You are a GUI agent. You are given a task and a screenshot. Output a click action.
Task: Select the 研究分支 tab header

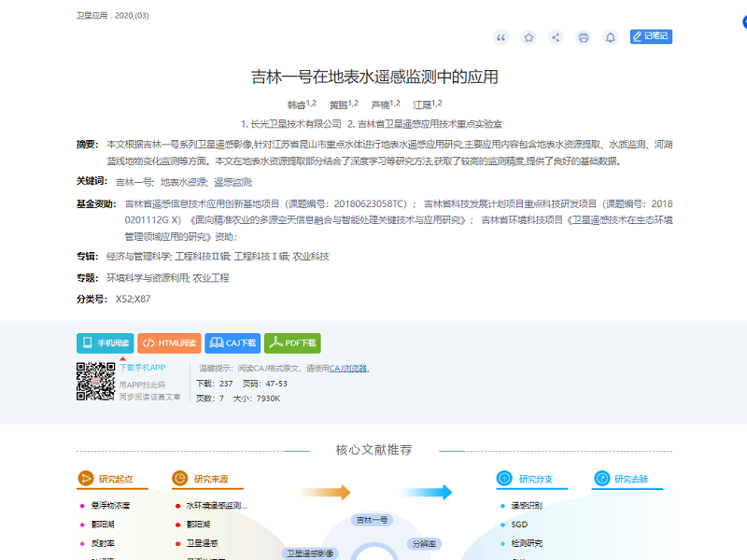(x=532, y=480)
